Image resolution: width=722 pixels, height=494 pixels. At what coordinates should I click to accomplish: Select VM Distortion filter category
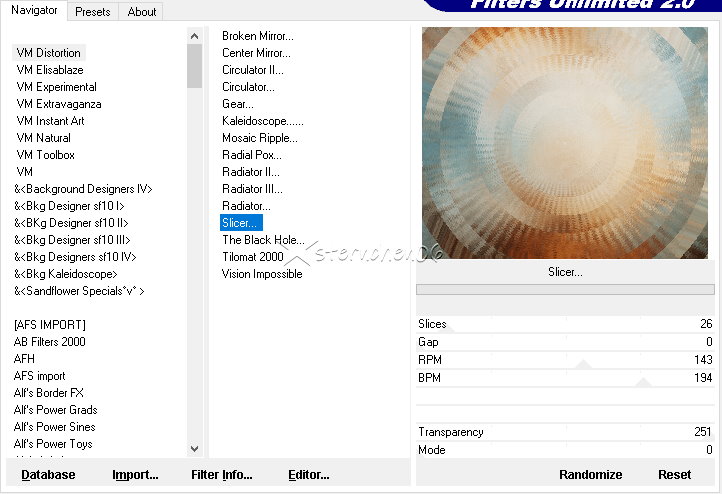pos(49,53)
